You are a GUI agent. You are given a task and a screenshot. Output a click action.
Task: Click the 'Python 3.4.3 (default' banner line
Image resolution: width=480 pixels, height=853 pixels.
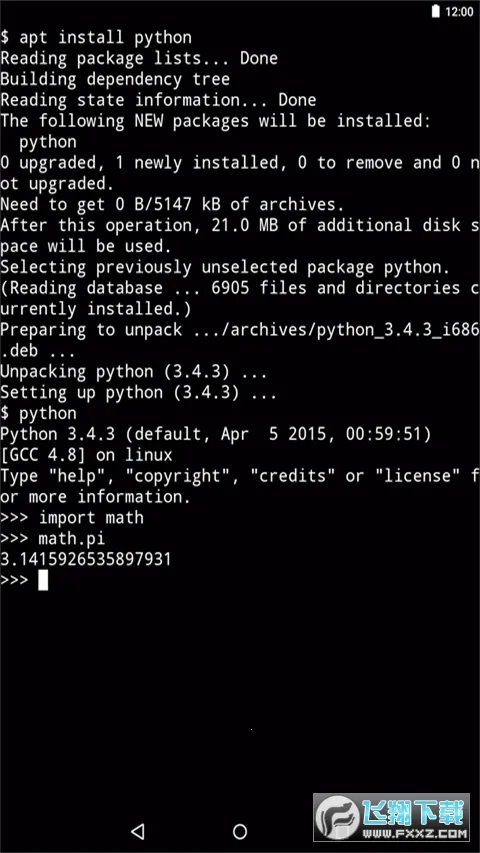216,434
